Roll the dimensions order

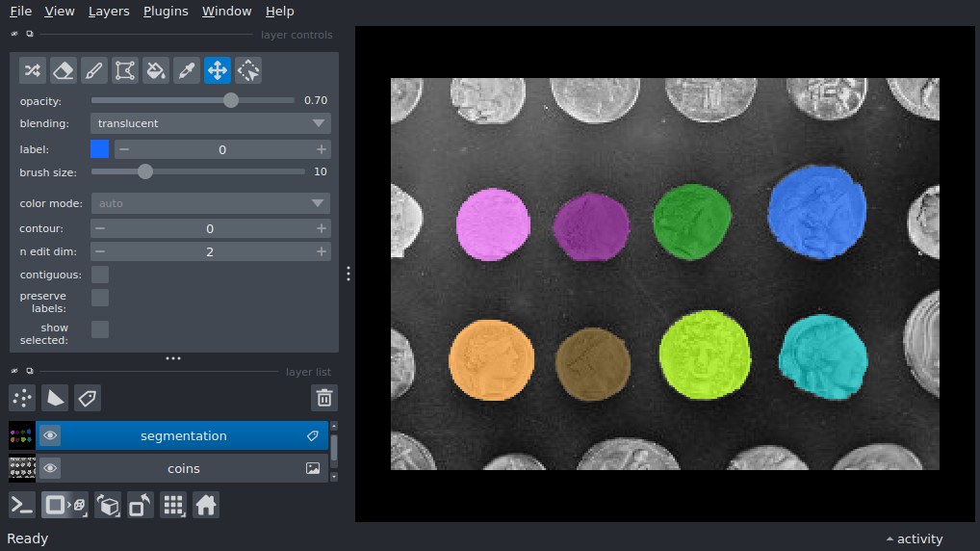[x=108, y=506]
